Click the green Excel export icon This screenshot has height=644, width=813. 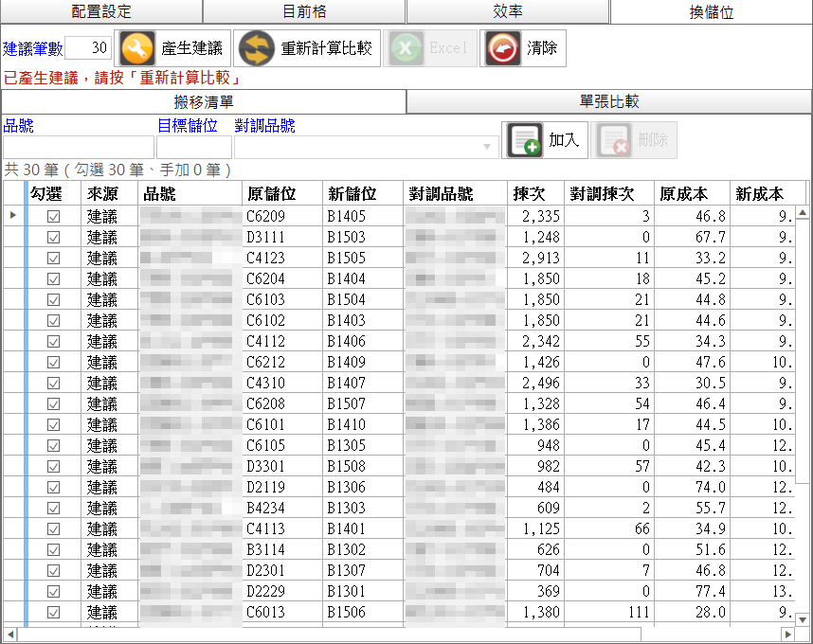pos(406,48)
